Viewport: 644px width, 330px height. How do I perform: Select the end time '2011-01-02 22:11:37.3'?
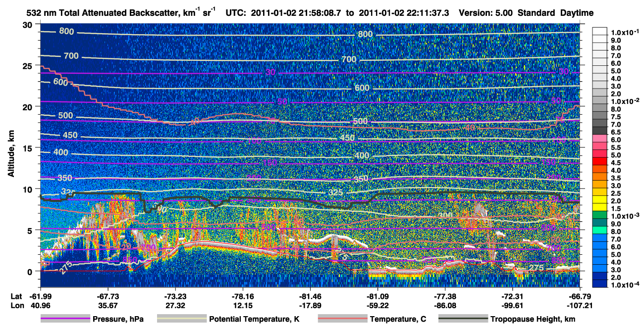(404, 12)
